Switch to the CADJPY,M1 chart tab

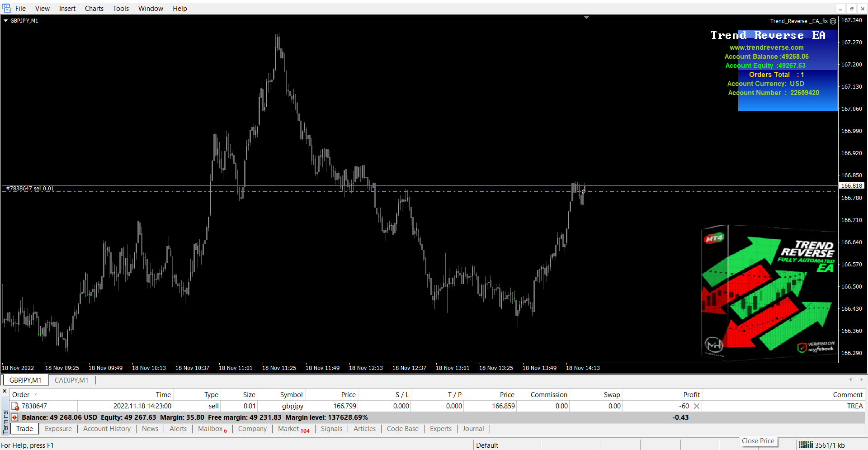[71, 380]
